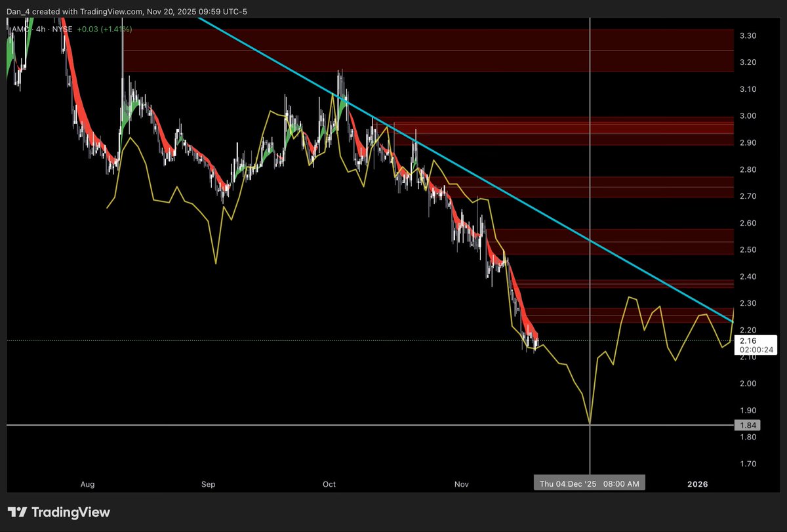Click the 2.70 price axis label
Image resolution: width=787 pixels, height=532 pixels.
click(x=748, y=196)
